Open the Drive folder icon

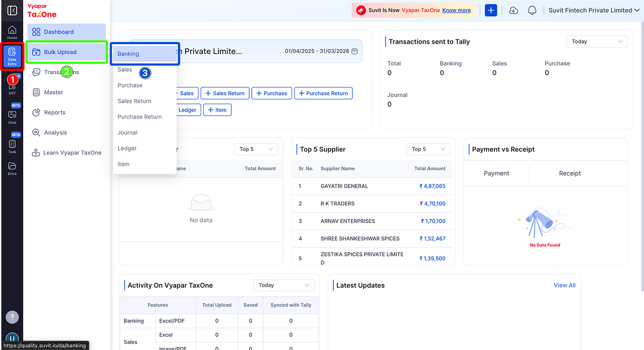pos(12,168)
